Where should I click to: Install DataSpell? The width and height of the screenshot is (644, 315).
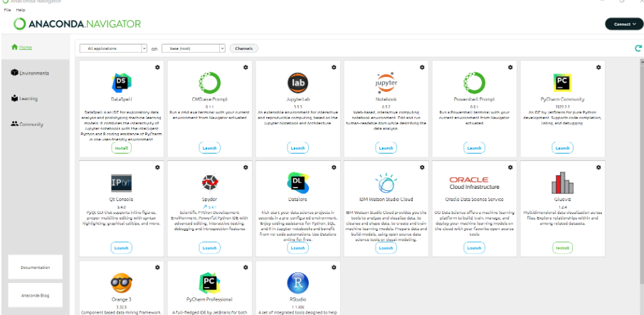(122, 148)
